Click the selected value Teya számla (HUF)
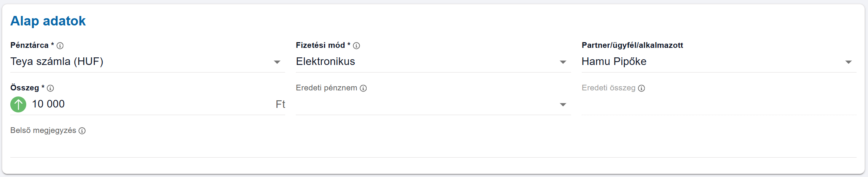Screen dimensions: 868x177 tap(57, 62)
